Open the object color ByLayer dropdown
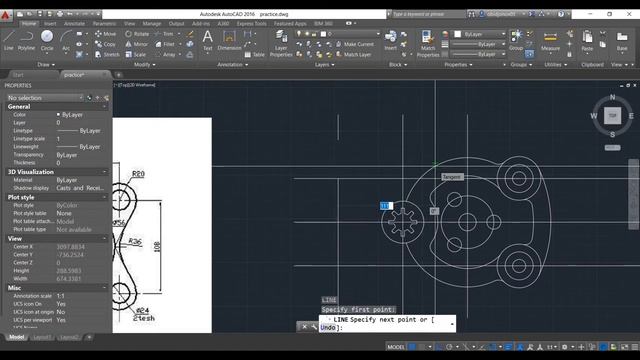 tap(480, 34)
